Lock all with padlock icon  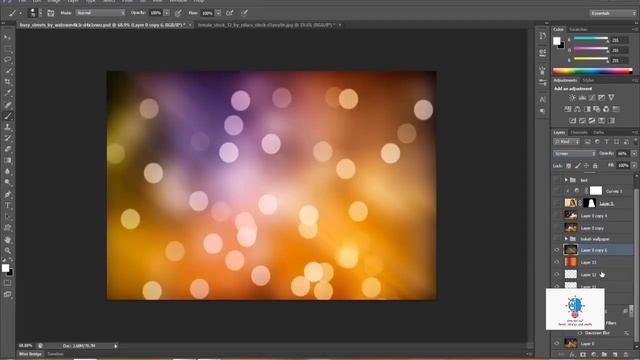click(595, 166)
